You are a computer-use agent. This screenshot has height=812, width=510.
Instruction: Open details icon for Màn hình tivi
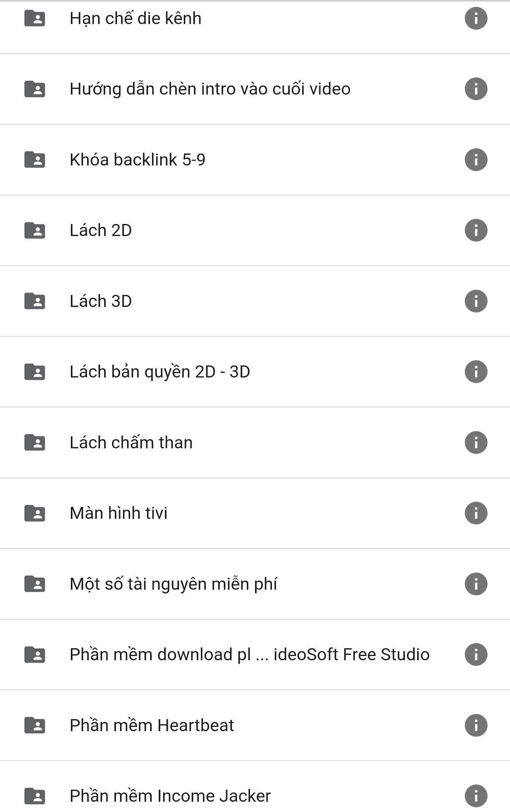476,513
